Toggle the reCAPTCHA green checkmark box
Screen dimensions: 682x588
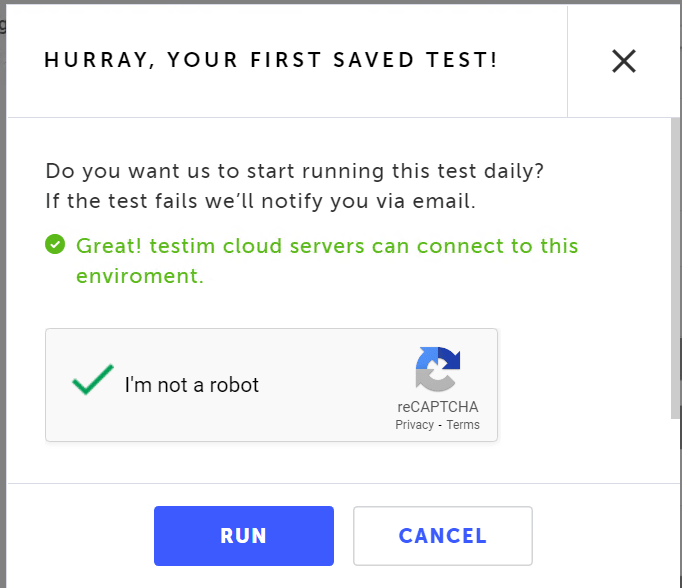tap(93, 380)
